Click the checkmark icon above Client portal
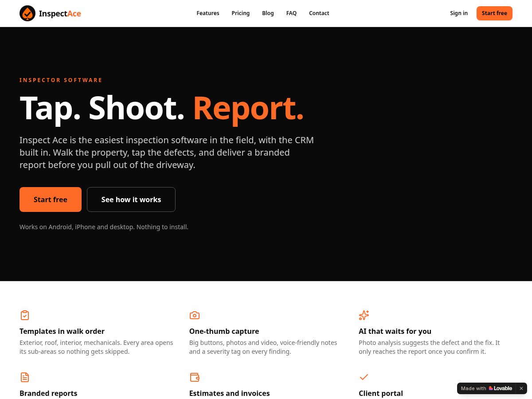Screen dimensions: 532x399 tap(364, 377)
